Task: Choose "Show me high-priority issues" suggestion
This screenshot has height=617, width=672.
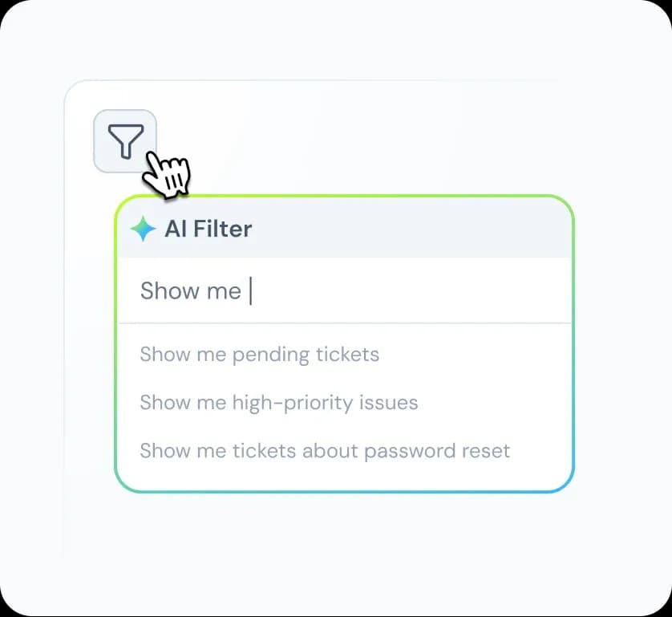Action: point(278,402)
